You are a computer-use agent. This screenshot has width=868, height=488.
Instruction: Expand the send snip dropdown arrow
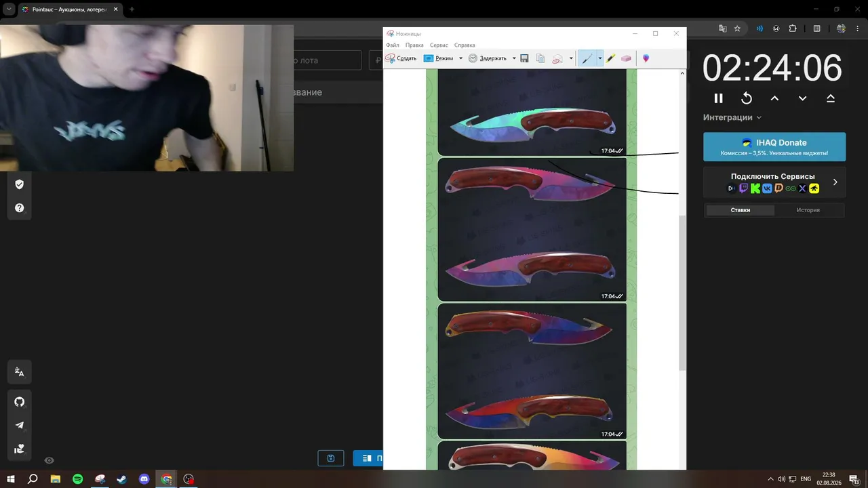tap(571, 58)
